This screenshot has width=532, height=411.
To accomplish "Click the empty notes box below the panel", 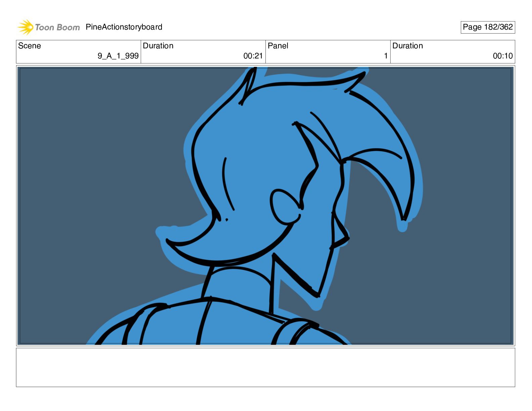I will pyautogui.click(x=266, y=367).
